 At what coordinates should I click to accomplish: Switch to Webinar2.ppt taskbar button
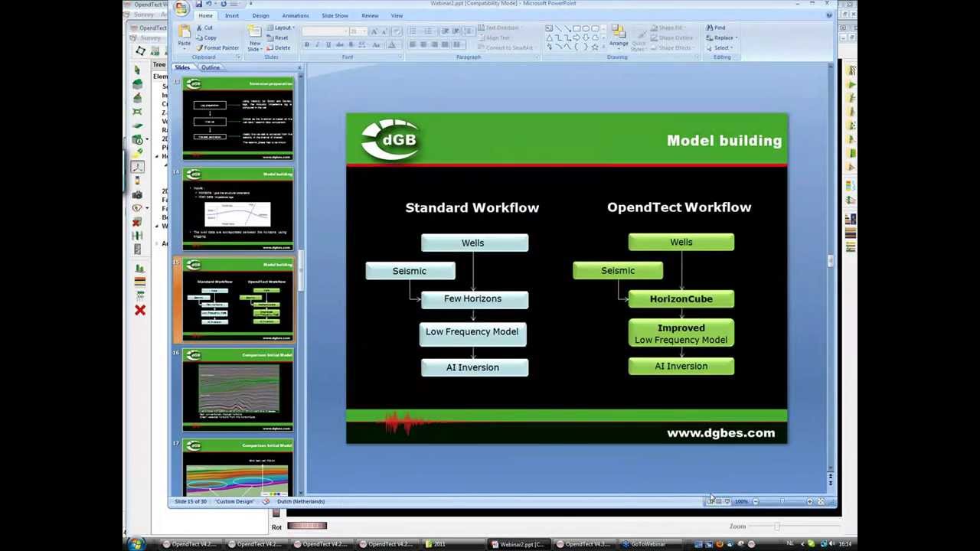(x=521, y=544)
